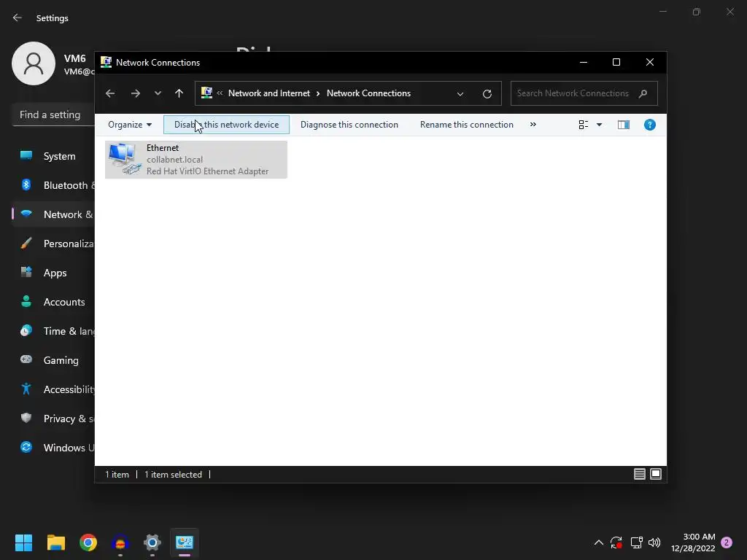Click the address bar Control Panel icon

coord(206,93)
